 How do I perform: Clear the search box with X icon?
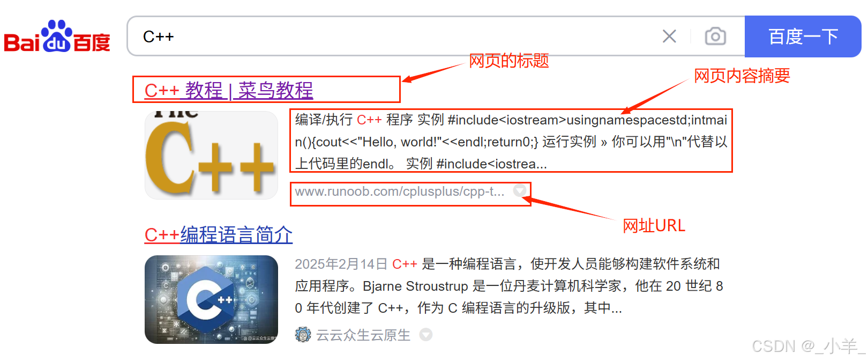tap(669, 36)
